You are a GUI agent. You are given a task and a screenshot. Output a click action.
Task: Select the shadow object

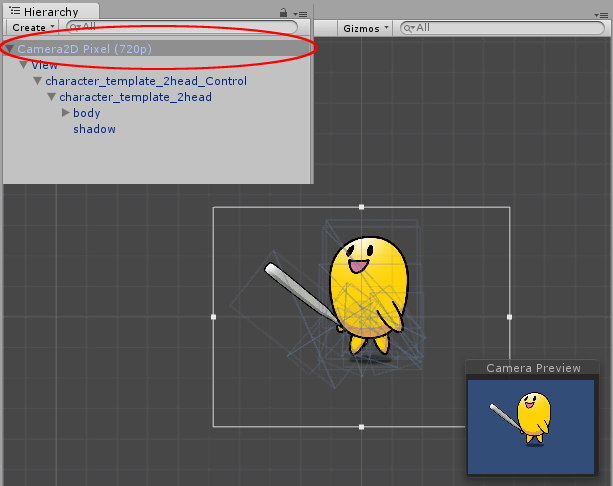tap(95, 129)
